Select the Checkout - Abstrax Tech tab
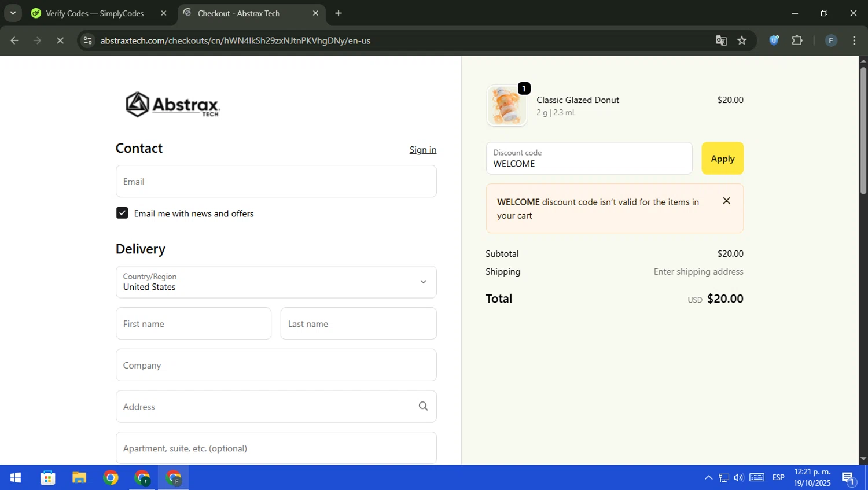Screen dimensions: 868x490 coord(252,13)
